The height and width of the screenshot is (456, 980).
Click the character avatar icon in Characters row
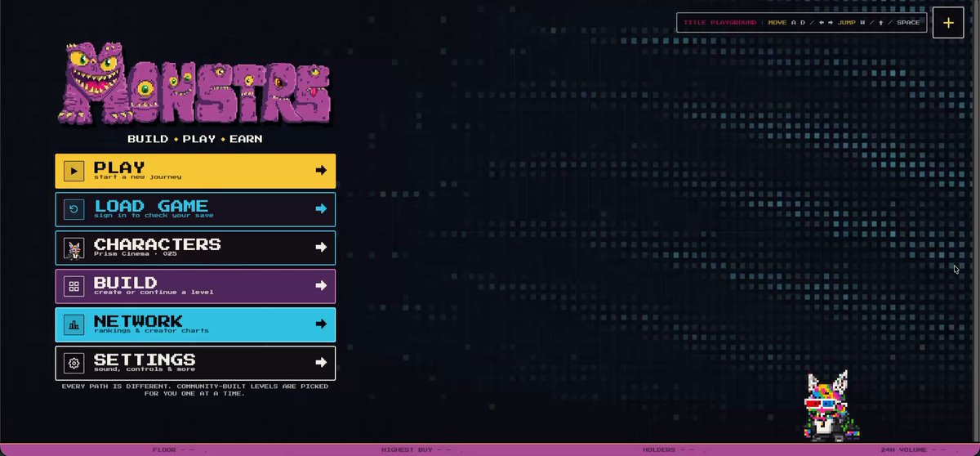(74, 248)
